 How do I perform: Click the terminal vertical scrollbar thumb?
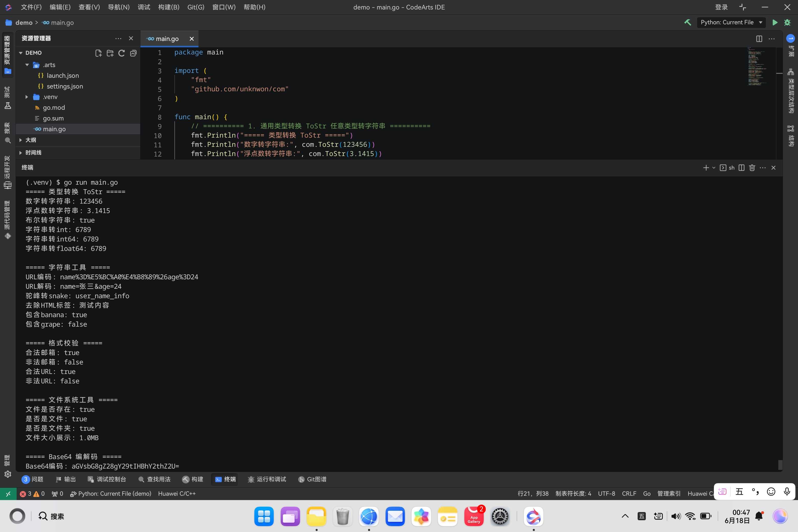(x=780, y=465)
